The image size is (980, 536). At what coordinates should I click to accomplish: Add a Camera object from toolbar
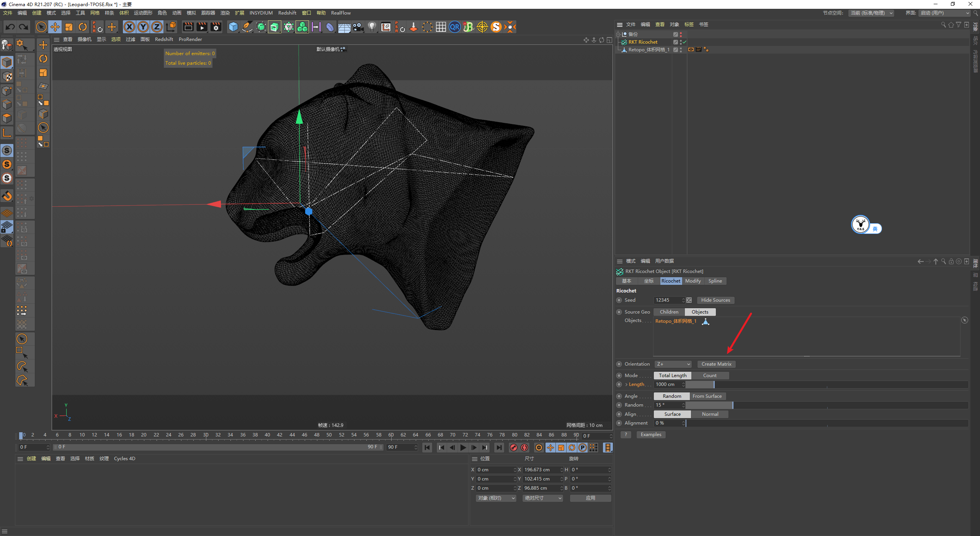click(358, 27)
